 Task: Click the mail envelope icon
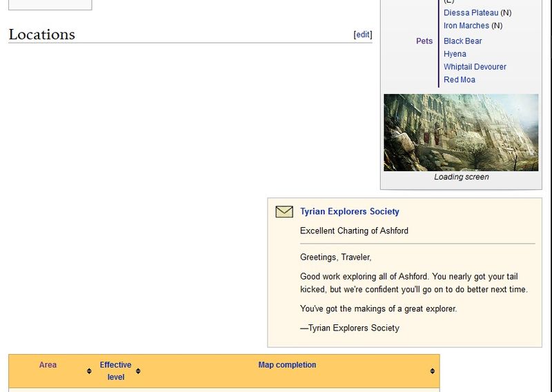[284, 212]
